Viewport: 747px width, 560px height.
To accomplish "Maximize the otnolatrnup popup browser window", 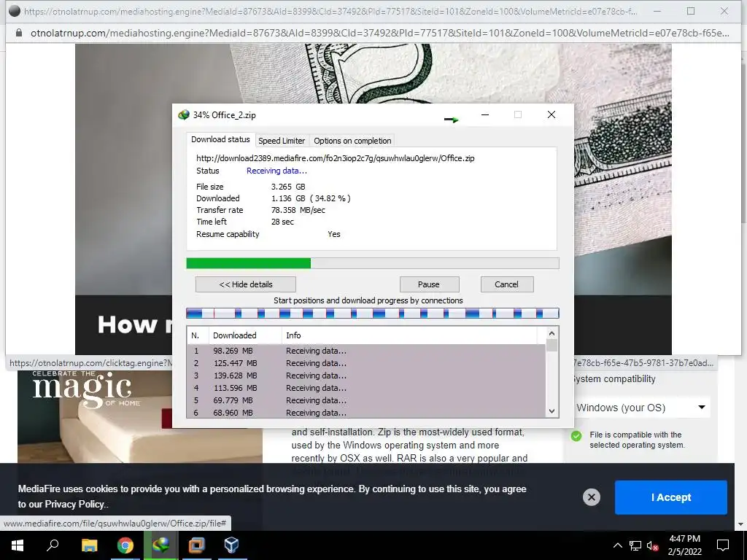I will 691,11.
